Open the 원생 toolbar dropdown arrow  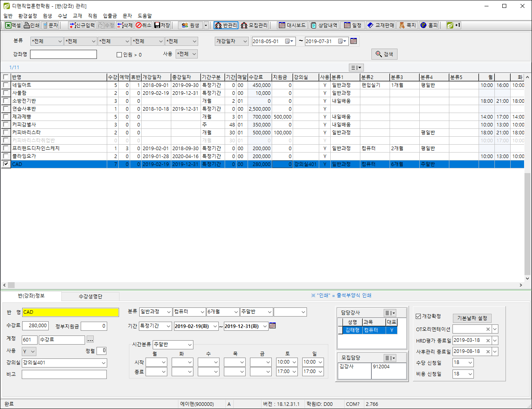tap(206, 25)
